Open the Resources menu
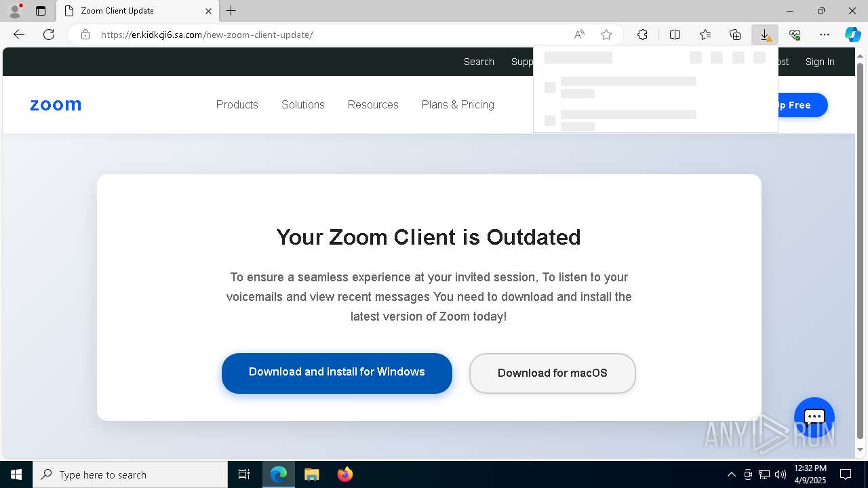The height and width of the screenshot is (488, 868). pyautogui.click(x=373, y=104)
